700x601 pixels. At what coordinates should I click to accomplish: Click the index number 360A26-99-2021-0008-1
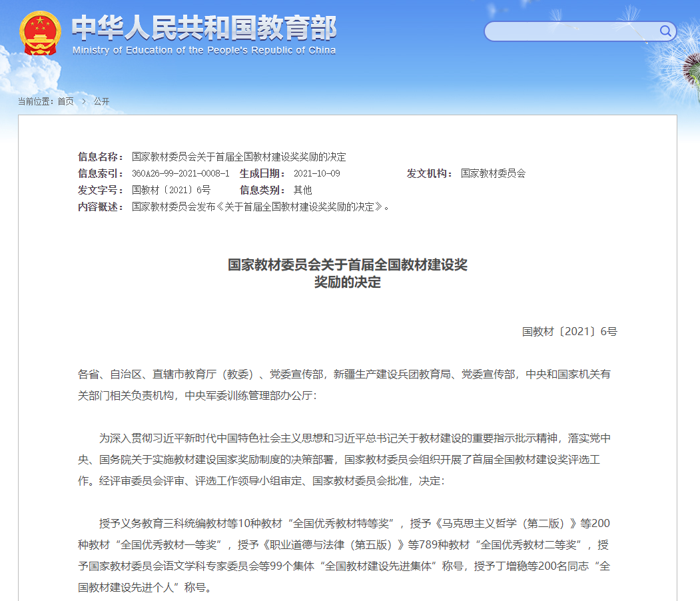click(180, 174)
